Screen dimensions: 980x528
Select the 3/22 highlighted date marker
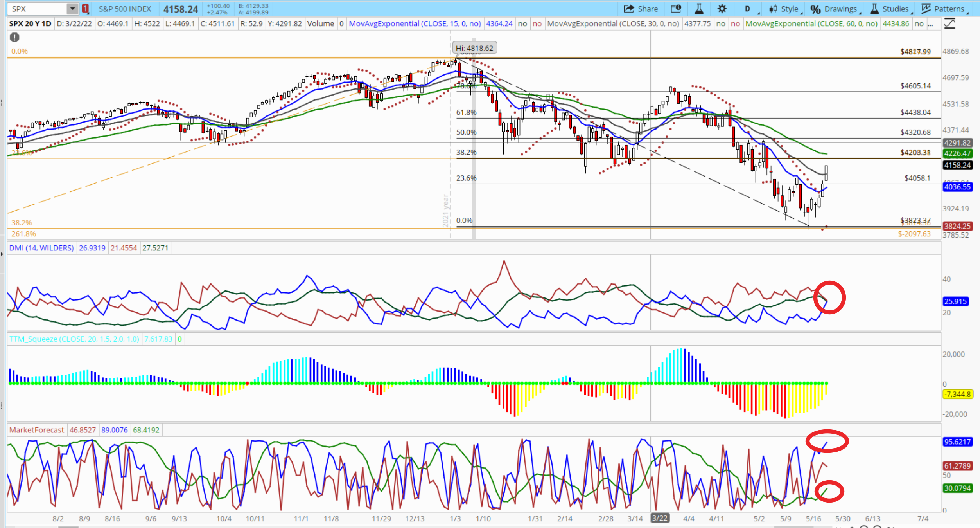(659, 518)
